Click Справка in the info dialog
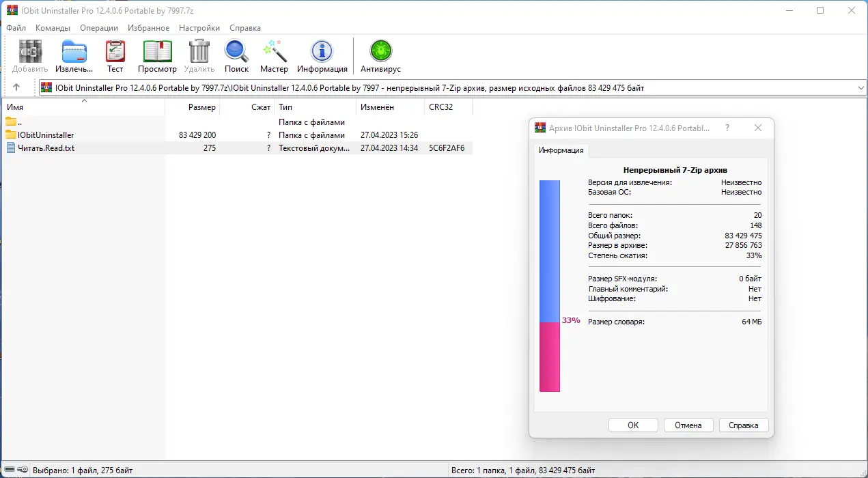868x478 pixels. [743, 425]
